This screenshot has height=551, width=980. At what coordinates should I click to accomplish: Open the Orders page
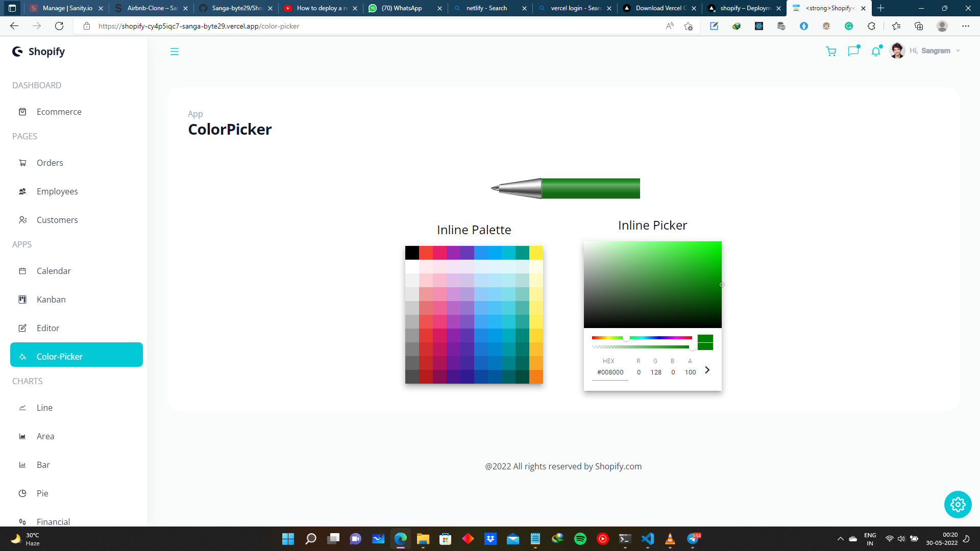click(x=50, y=163)
